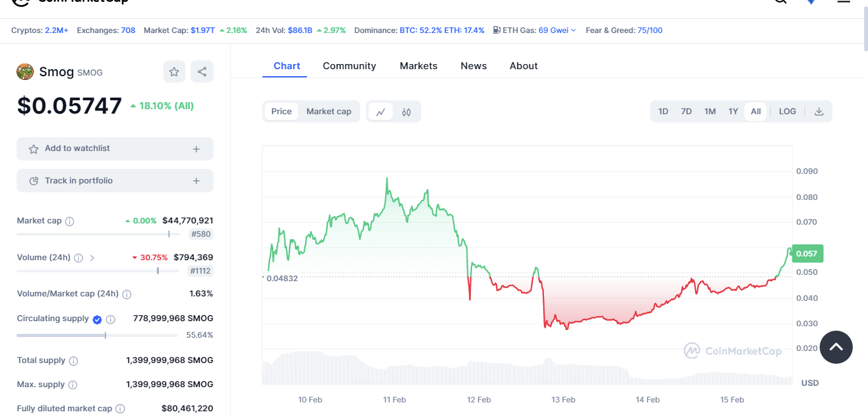Click the verified badge on Circulating supply
This screenshot has width=868, height=417.
(x=97, y=319)
